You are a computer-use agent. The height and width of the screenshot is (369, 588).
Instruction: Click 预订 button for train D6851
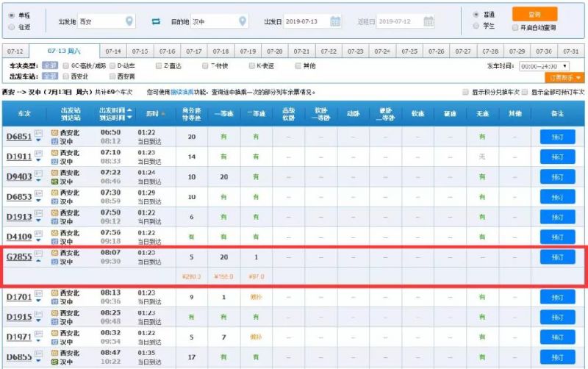[x=558, y=137]
